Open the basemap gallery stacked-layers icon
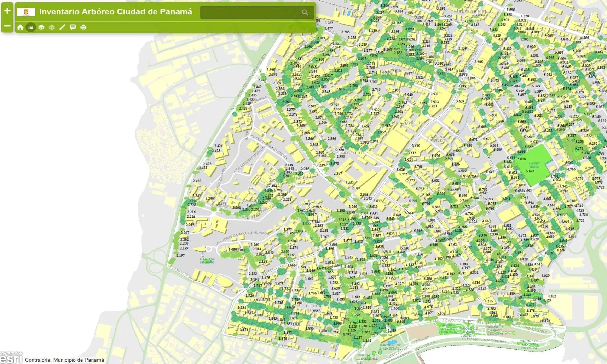This screenshot has width=607, height=364. (x=52, y=27)
